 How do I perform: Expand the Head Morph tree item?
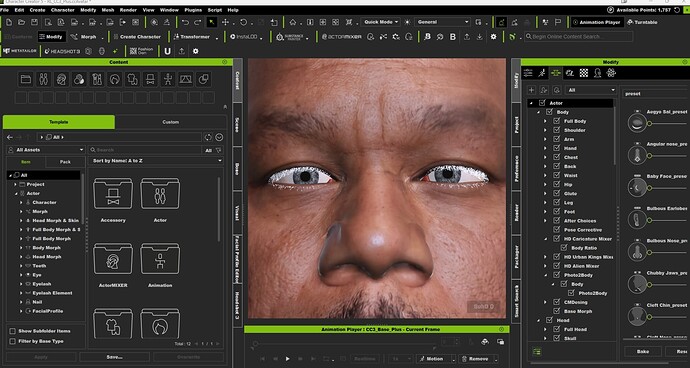(21, 257)
